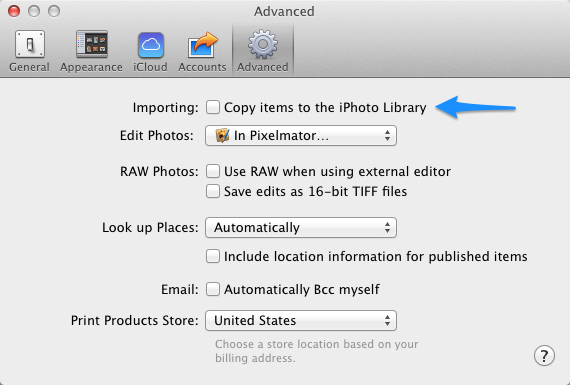The image size is (570, 385).
Task: Change the Print Products Store country dropdown
Action: pyautogui.click(x=301, y=320)
